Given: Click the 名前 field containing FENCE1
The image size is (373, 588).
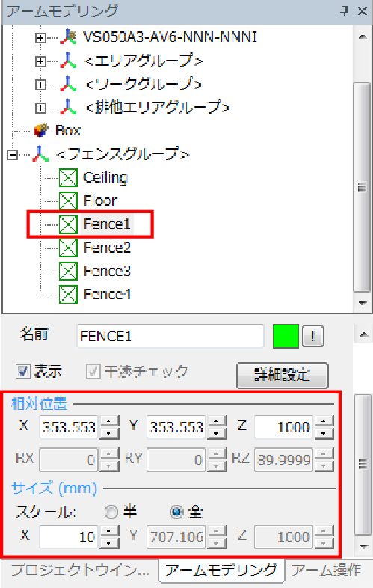Looking at the screenshot, I should (x=170, y=336).
